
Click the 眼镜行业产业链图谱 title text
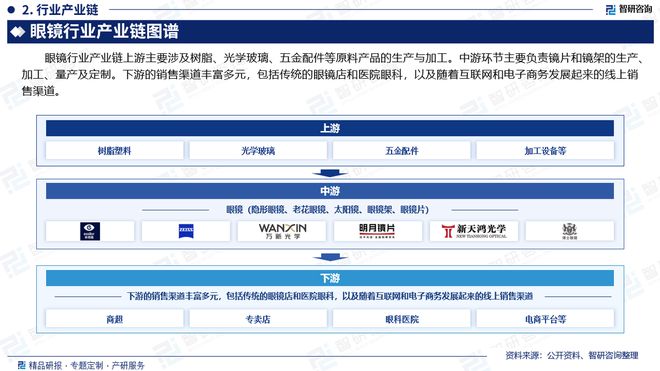point(104,32)
